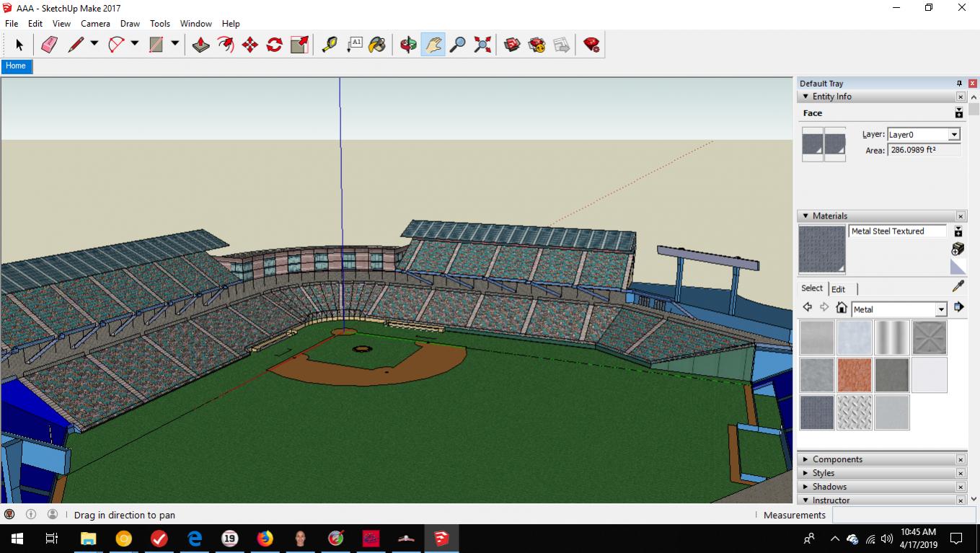
Task: Pick the Tape Measure tool
Action: pos(329,45)
